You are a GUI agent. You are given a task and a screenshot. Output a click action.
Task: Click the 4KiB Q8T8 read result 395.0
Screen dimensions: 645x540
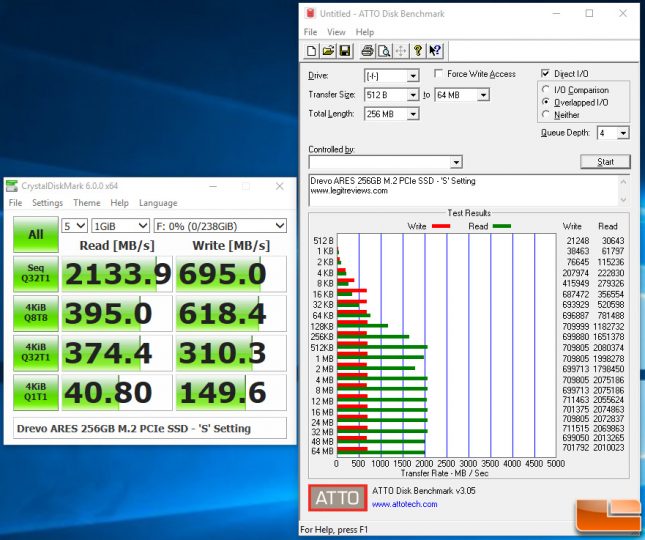pos(117,313)
